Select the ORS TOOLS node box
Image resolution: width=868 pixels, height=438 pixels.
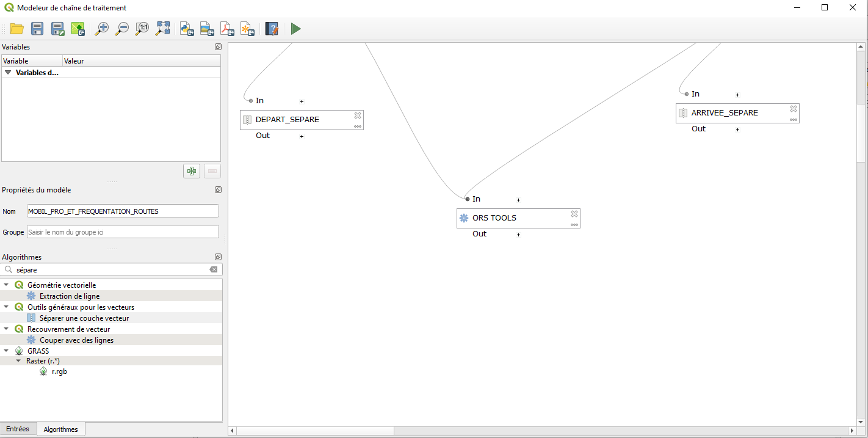point(518,218)
